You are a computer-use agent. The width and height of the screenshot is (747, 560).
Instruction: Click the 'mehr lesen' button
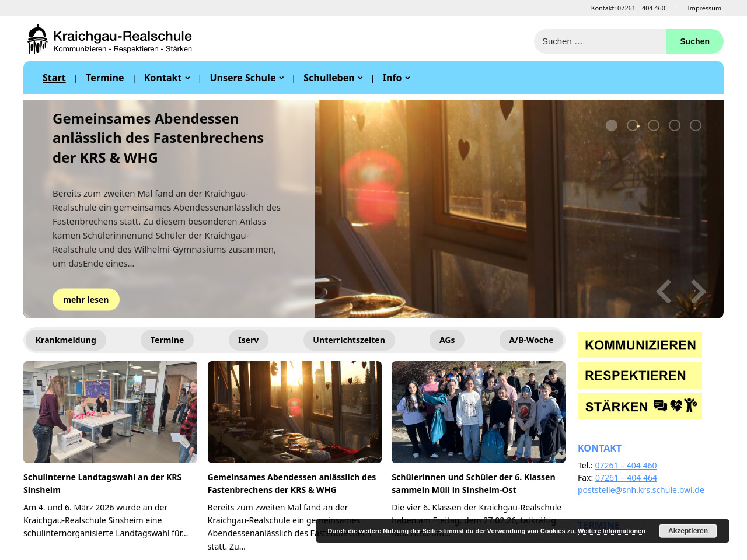pos(86,300)
